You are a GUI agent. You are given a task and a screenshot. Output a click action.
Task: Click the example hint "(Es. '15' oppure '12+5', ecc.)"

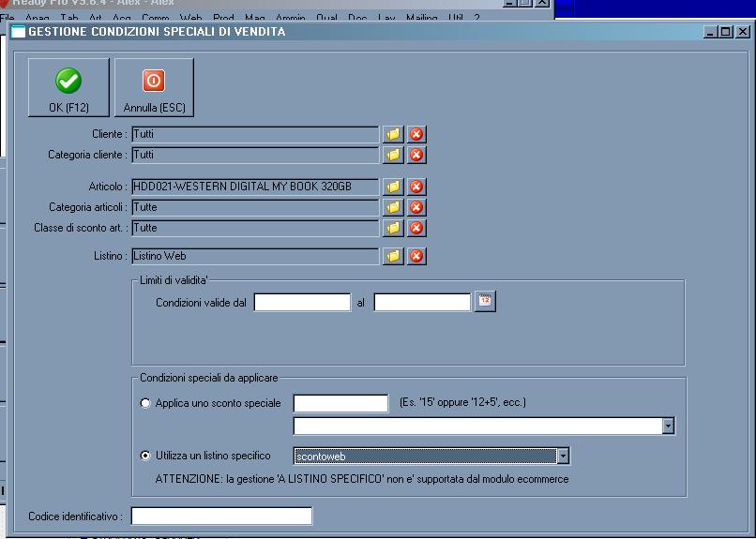click(x=462, y=402)
